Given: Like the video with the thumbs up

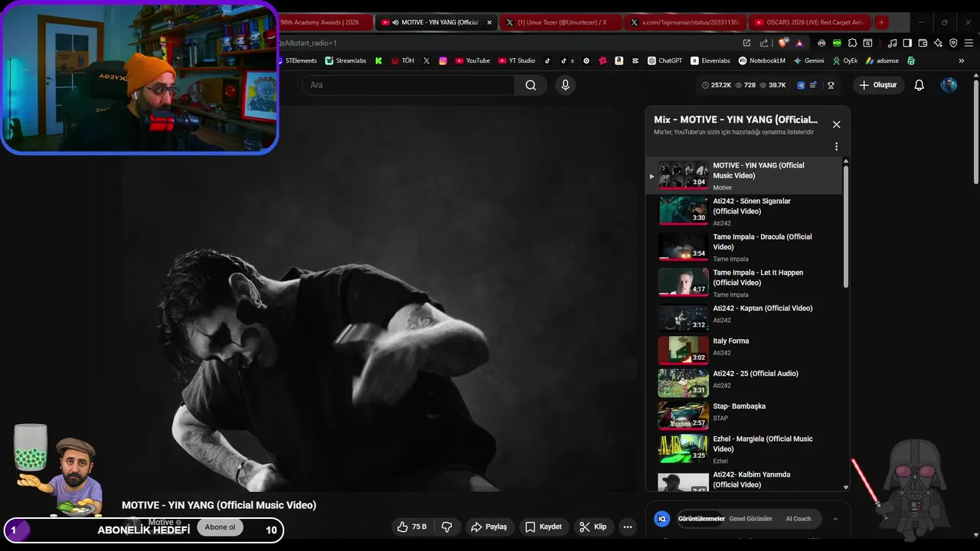Looking at the screenshot, I should click(412, 527).
